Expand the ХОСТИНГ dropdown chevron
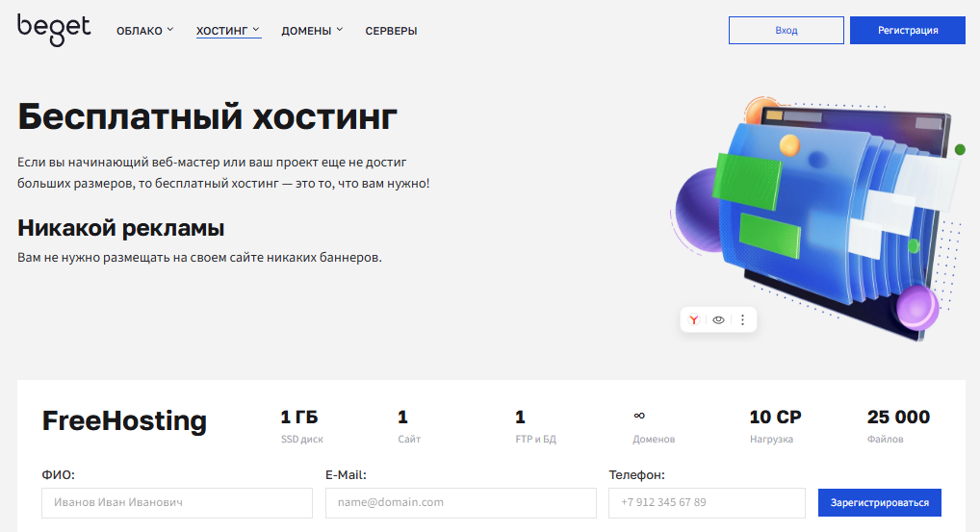 pyautogui.click(x=256, y=30)
